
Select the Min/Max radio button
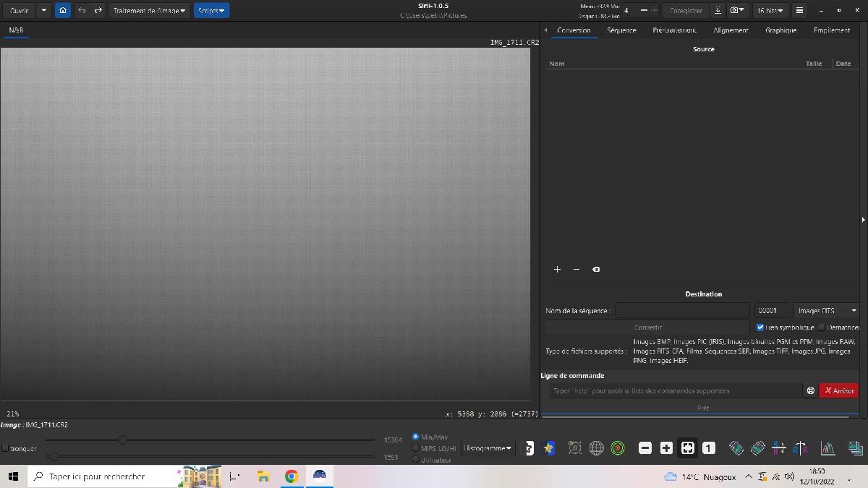[x=415, y=437]
